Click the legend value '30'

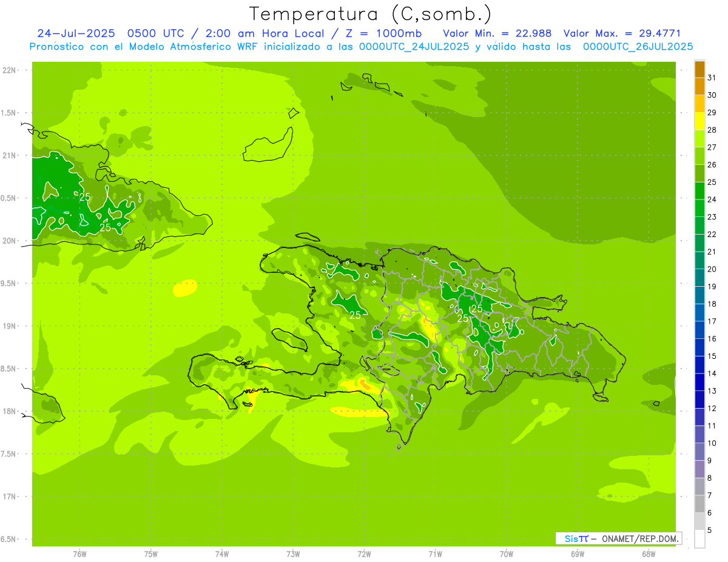click(712, 95)
